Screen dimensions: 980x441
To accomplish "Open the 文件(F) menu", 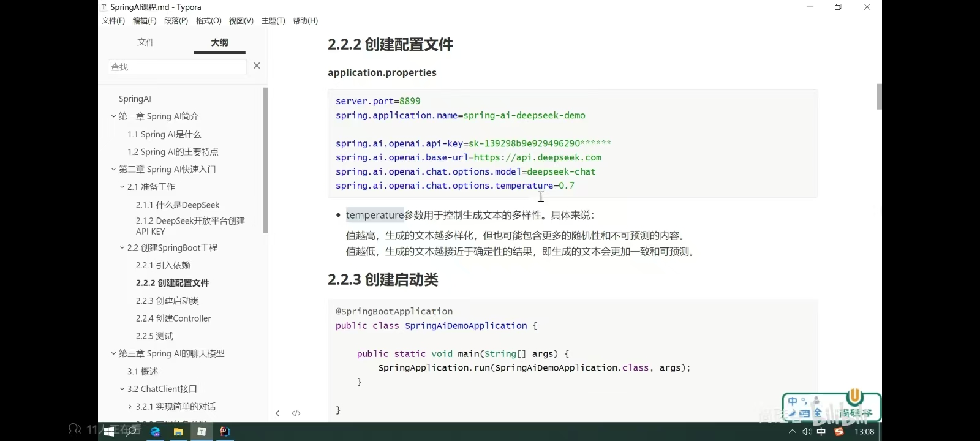I will [x=113, y=21].
